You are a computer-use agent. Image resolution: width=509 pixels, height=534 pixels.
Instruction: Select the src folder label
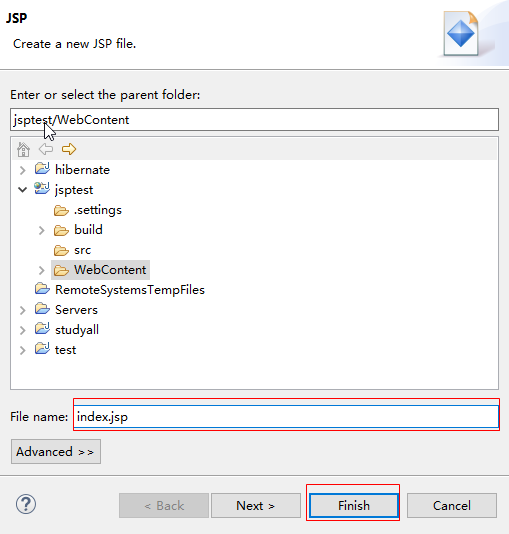82,250
